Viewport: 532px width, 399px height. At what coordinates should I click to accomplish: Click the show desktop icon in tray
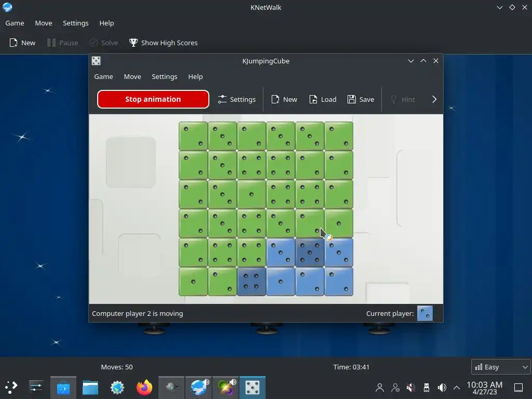pos(518,388)
